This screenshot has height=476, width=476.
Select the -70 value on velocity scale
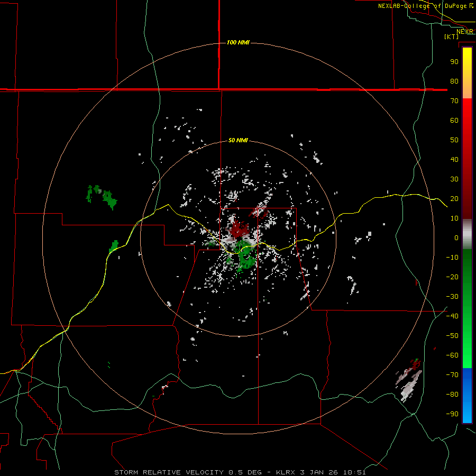pyautogui.click(x=452, y=375)
